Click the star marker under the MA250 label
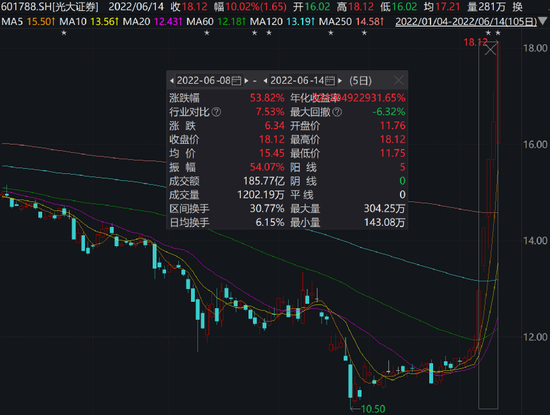The image size is (550, 415). point(330,33)
